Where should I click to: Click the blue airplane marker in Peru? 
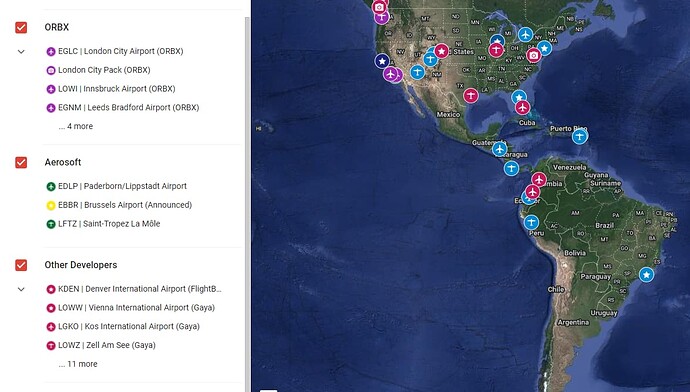click(x=531, y=222)
